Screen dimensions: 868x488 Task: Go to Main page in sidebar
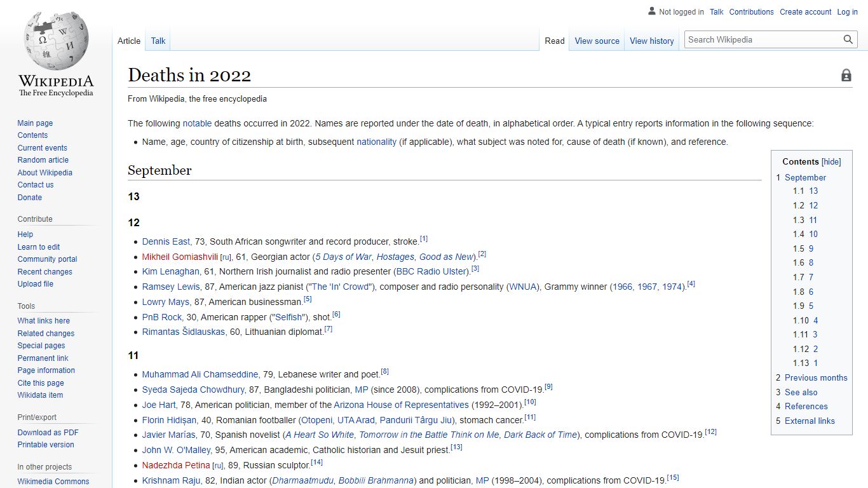coord(35,123)
